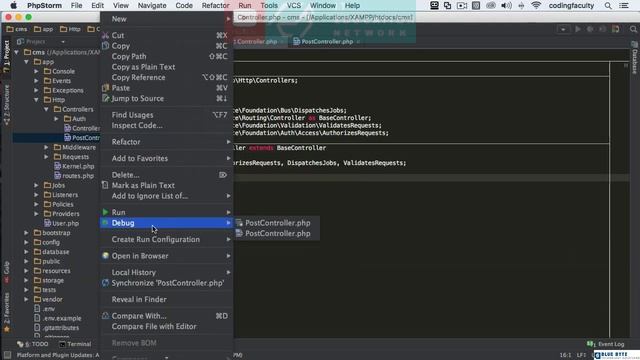Click the Synchronize refresh icon
Screen dimensions: 640x360
pyautogui.click(x=105, y=283)
